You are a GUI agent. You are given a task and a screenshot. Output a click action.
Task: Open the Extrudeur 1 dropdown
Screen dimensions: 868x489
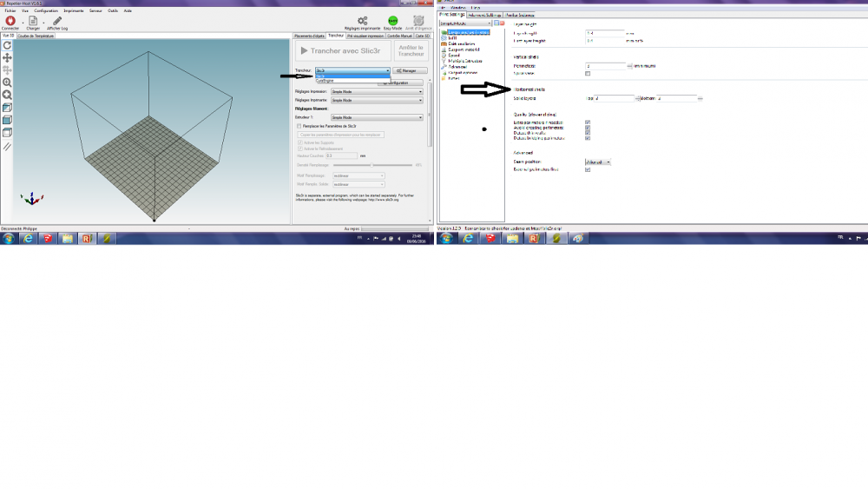377,117
